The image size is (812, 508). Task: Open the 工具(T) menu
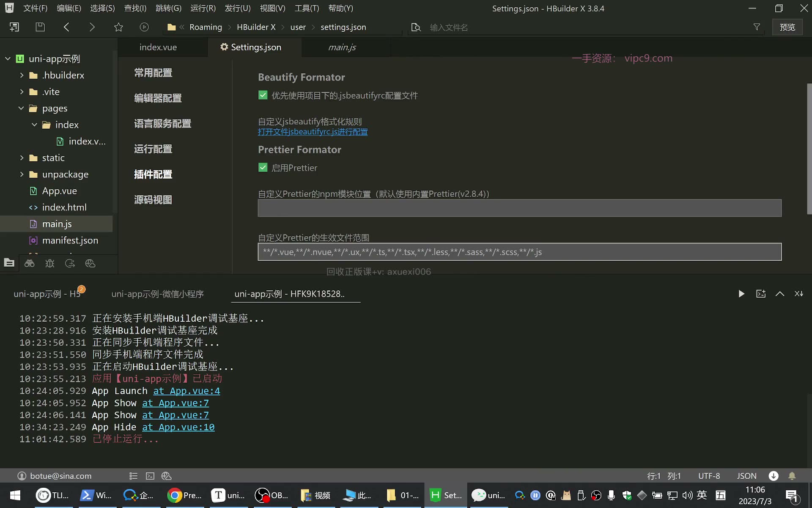307,8
